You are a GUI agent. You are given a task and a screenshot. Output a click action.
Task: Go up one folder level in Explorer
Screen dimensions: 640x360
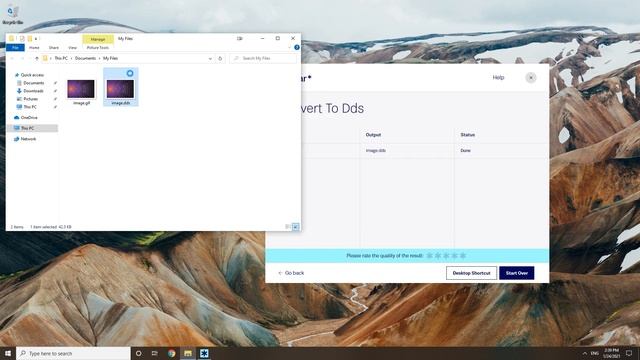[x=37, y=58]
